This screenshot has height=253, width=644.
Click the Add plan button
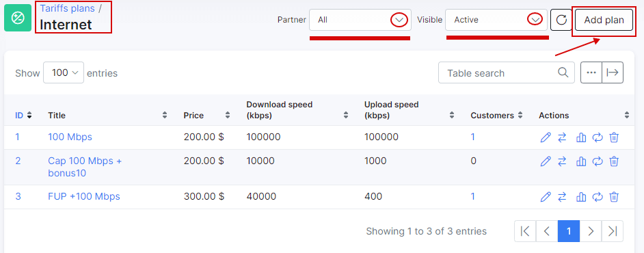tap(604, 20)
